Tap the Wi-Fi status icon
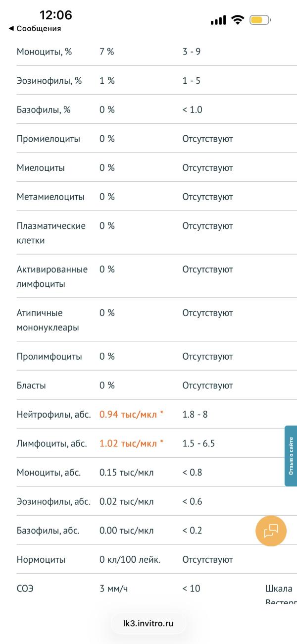This screenshot has height=644, width=297. click(x=238, y=20)
